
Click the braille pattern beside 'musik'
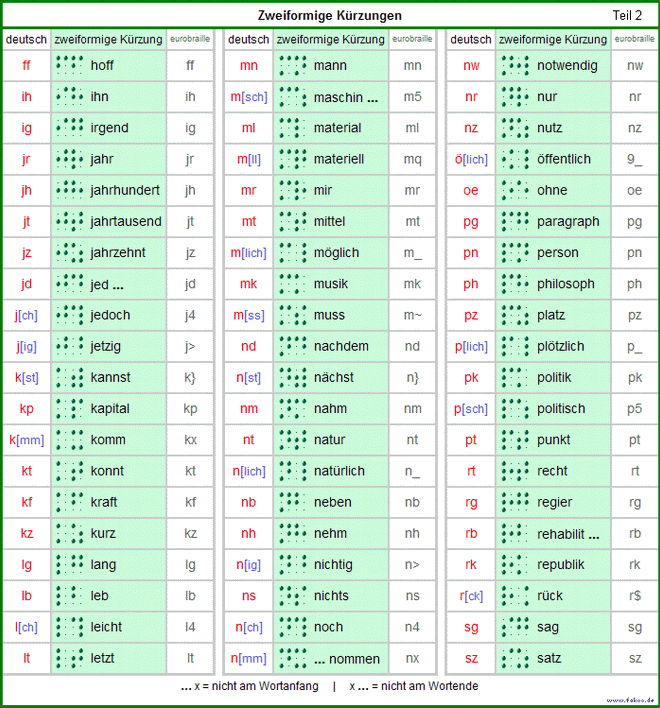click(x=293, y=284)
